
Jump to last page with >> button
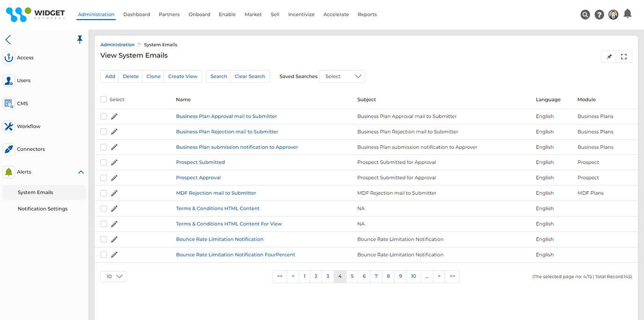(452, 276)
